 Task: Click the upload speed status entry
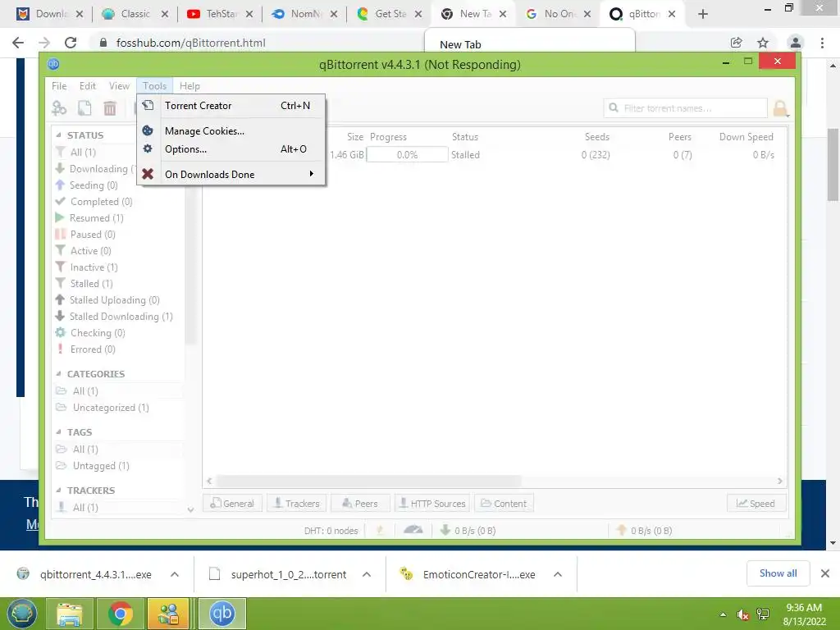(644, 531)
